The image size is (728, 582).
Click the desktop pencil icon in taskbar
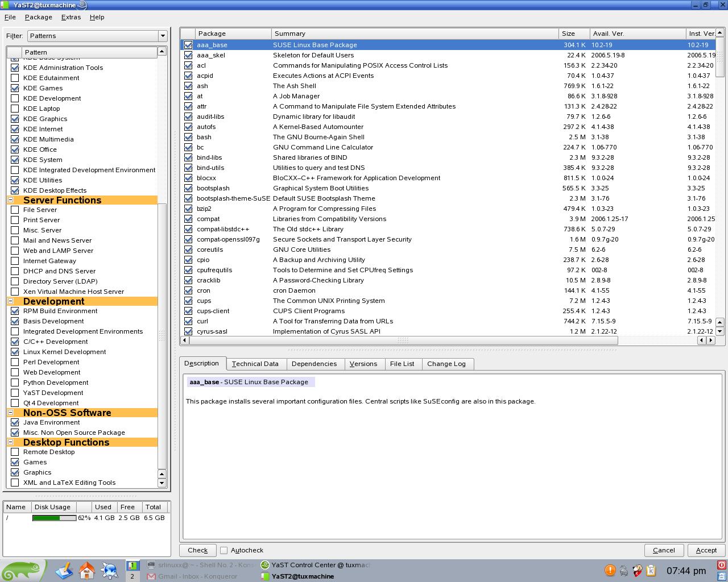[x=64, y=571]
